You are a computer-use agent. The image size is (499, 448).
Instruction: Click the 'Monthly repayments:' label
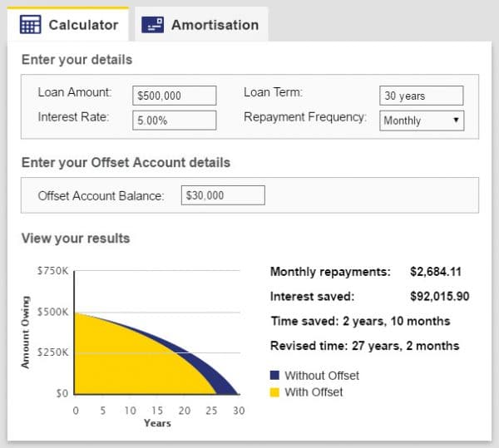pos(330,272)
